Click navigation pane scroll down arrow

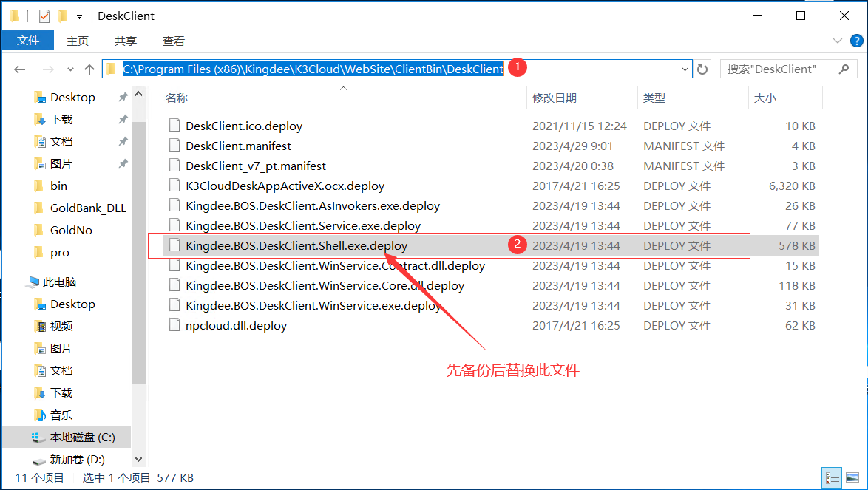138,459
